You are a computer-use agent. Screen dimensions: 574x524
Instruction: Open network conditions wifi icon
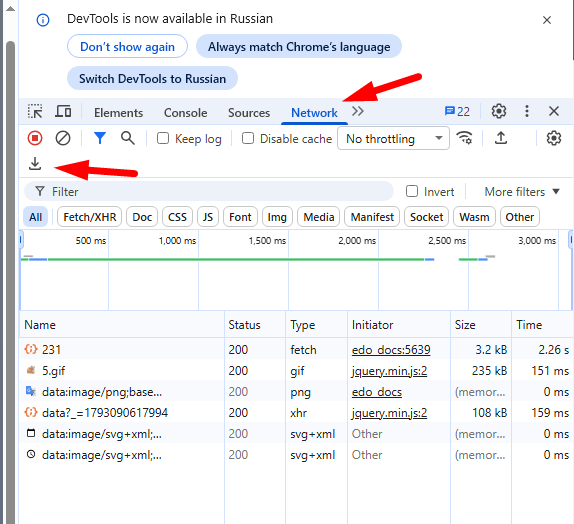click(x=464, y=138)
